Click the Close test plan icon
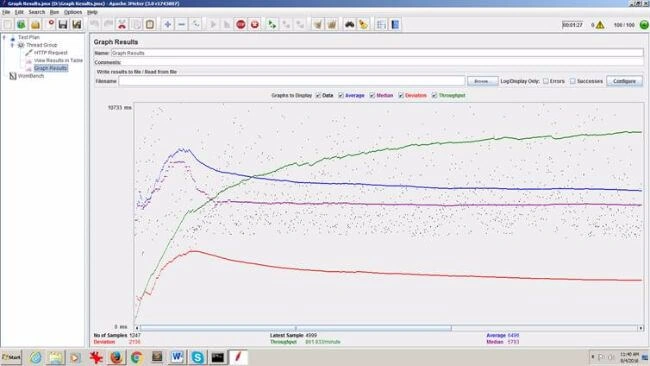 pos(51,24)
